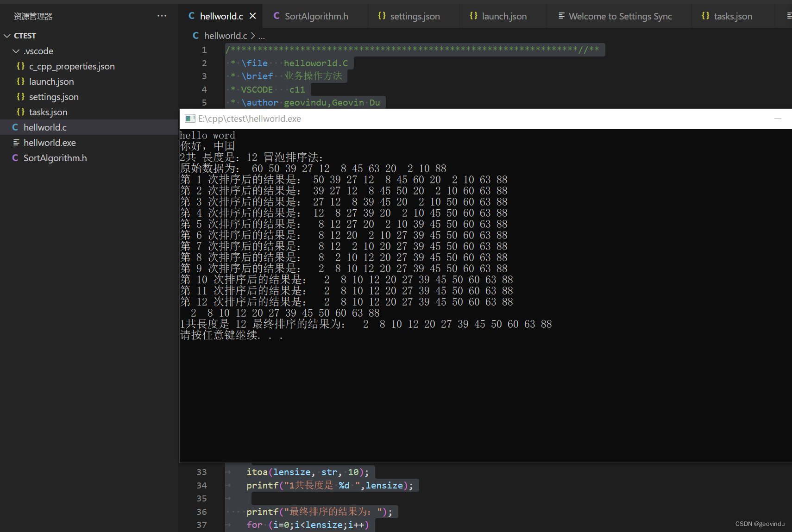Click the C file icon beside hellworld.c in tree
The image size is (792, 532).
15,127
